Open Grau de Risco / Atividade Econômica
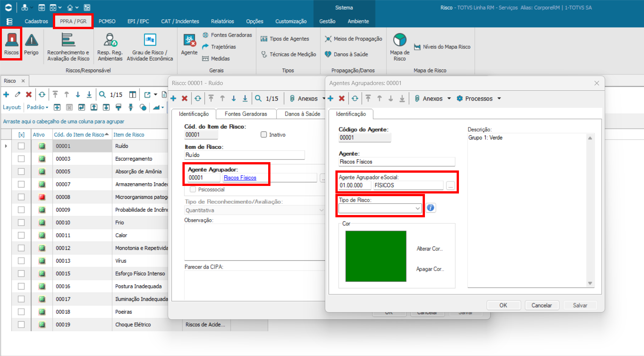This screenshot has height=356, width=644. click(150, 47)
